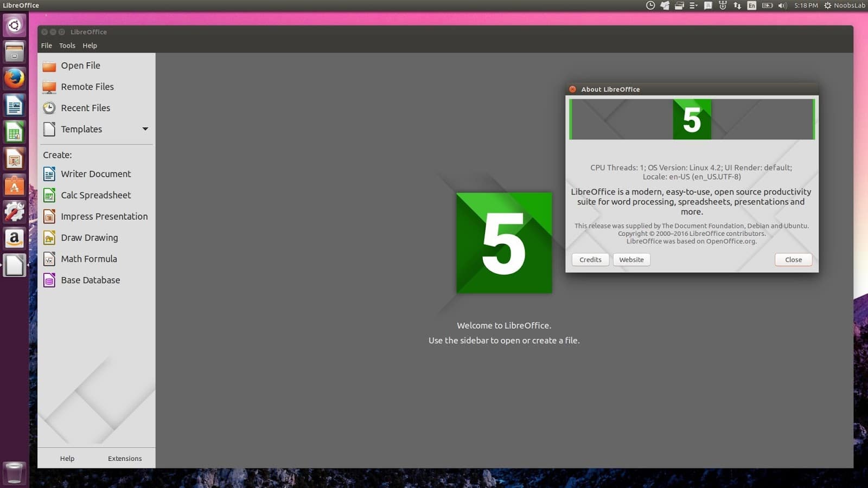
Task: Launch LibreOffice Impress from the dock
Action: (15, 158)
